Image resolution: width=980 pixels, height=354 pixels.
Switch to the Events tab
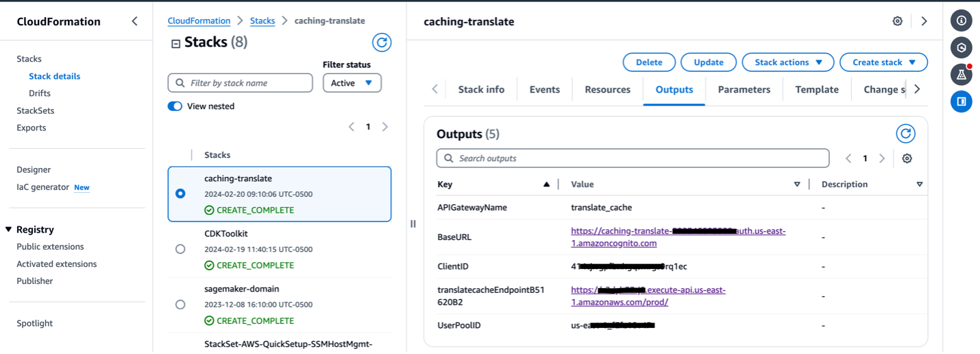point(545,90)
